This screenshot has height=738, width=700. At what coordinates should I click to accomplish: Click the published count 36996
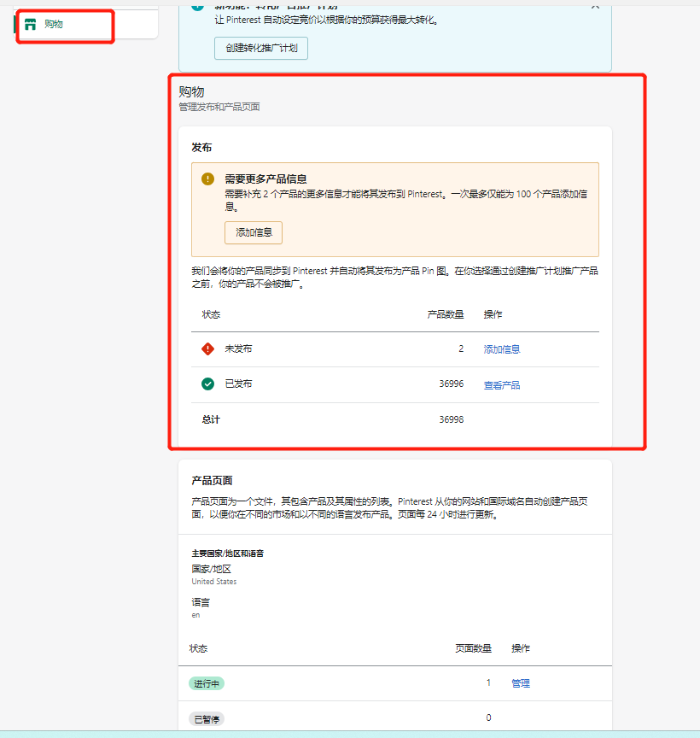tap(451, 384)
